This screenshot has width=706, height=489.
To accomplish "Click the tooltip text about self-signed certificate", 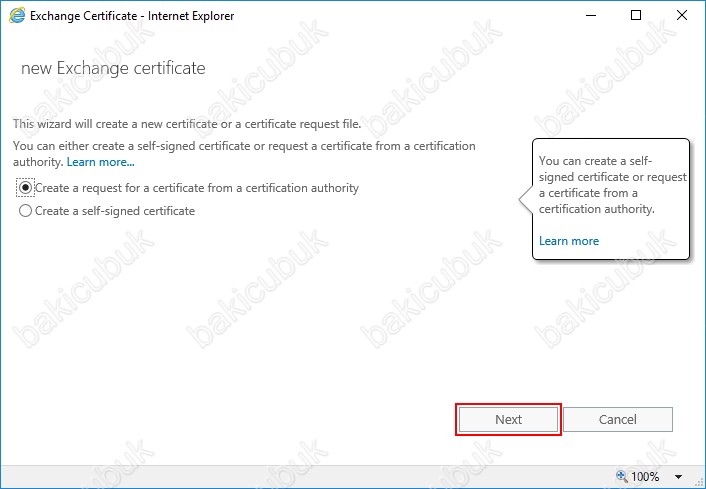I will (612, 185).
